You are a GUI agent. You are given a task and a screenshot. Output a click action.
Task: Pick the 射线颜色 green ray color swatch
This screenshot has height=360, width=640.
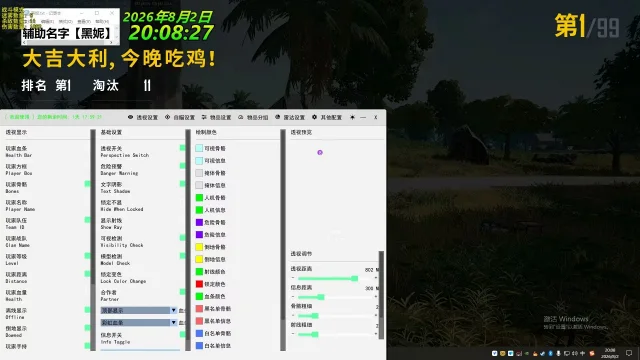199,271
